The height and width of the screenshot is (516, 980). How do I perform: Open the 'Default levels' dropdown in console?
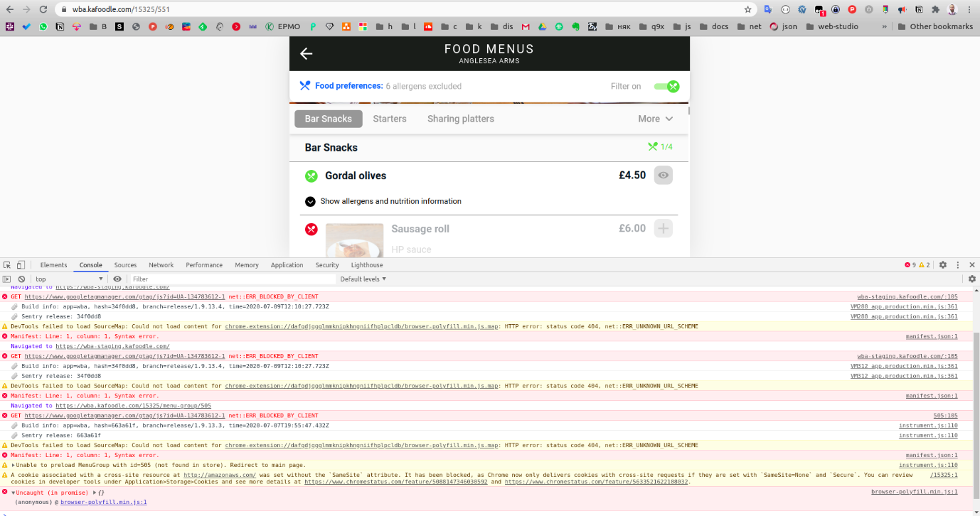coord(363,279)
